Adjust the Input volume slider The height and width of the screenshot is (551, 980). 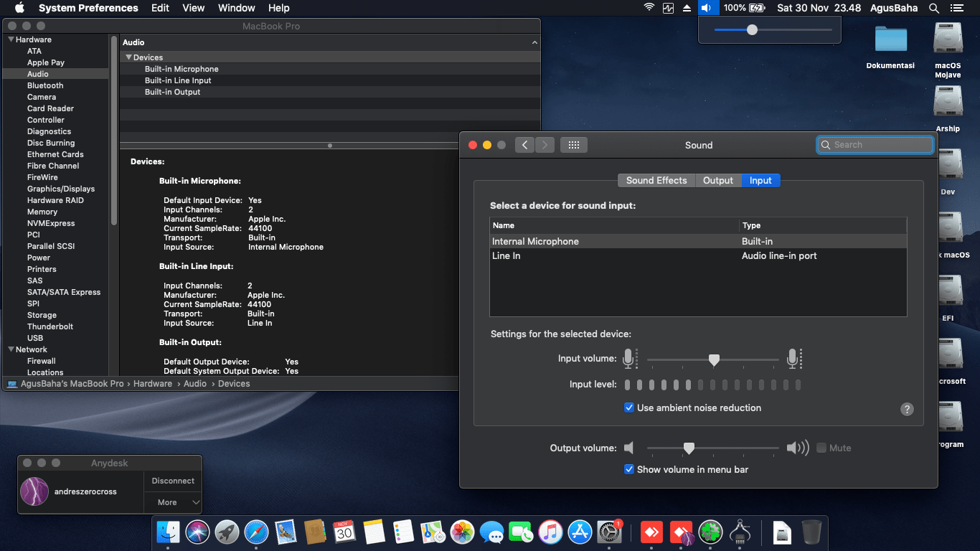tap(712, 359)
